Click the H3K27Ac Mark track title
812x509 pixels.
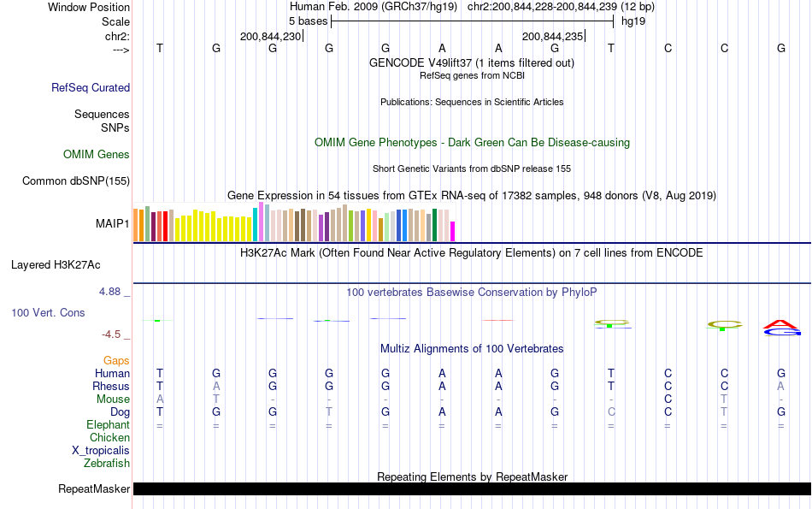click(x=472, y=253)
